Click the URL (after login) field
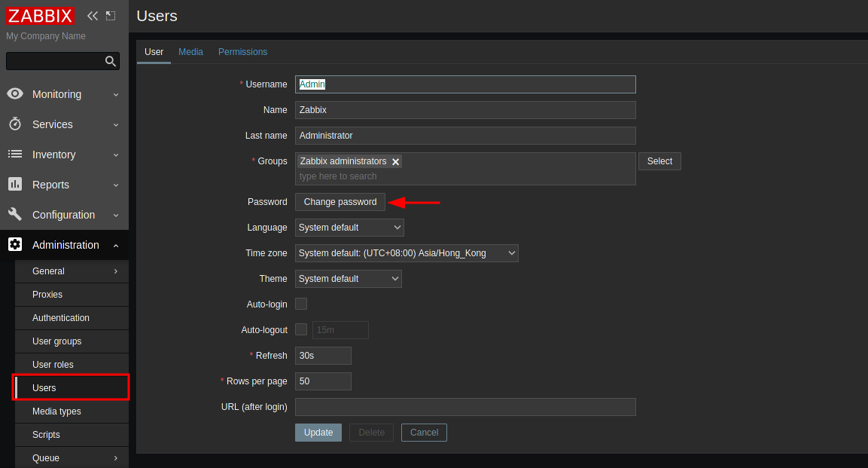This screenshot has width=868, height=468. tap(465, 406)
